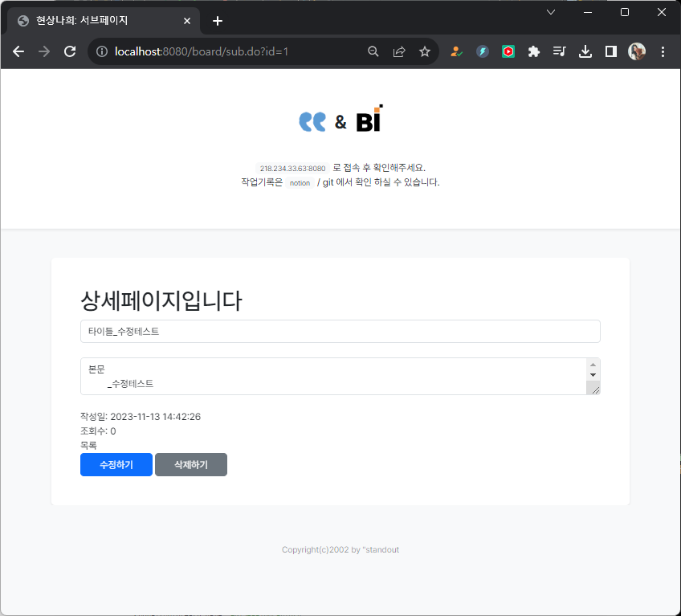Open the Chrome profile avatar
This screenshot has width=681, height=616.
click(637, 51)
